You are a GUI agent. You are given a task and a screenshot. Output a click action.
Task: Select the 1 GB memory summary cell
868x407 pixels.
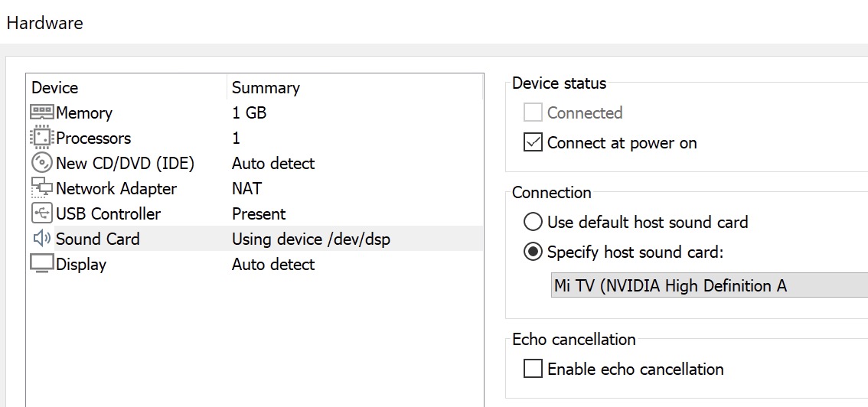pyautogui.click(x=249, y=112)
